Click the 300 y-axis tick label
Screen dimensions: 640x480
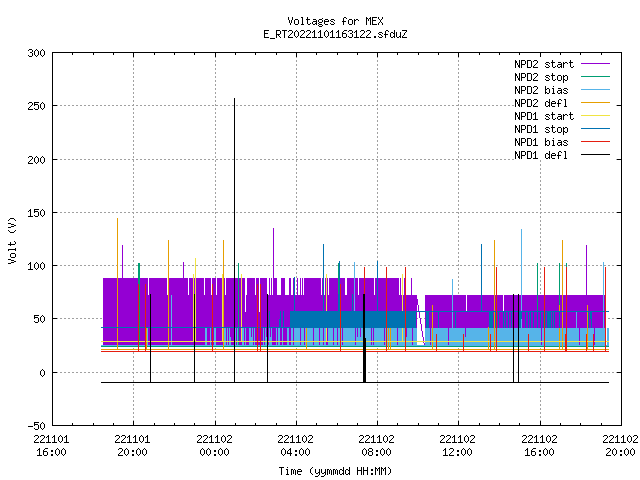coord(36,53)
